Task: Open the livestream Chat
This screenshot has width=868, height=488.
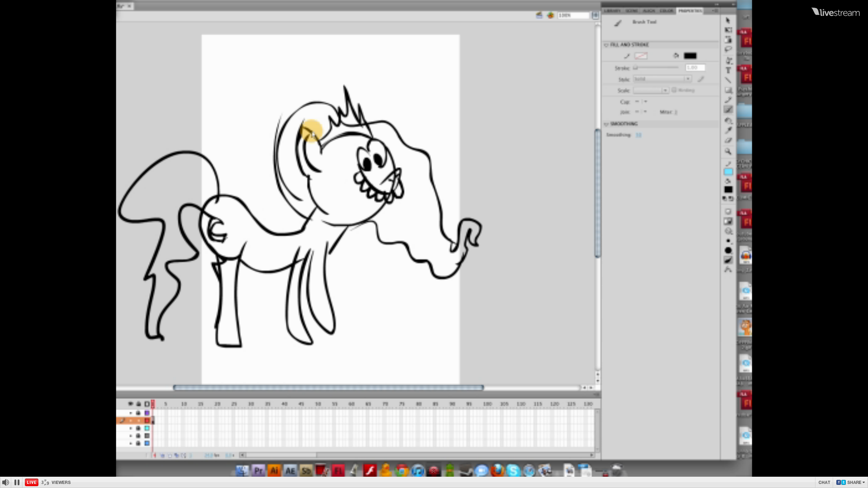Action: click(824, 482)
